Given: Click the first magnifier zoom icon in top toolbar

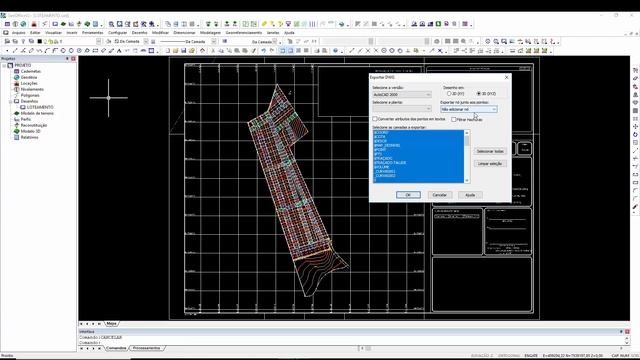Looking at the screenshot, I should (x=111, y=24).
